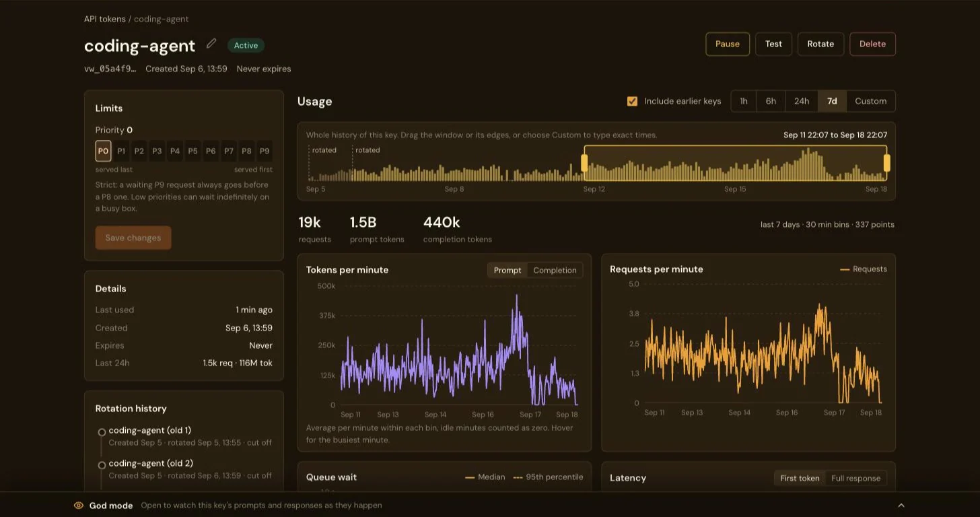This screenshot has width=980, height=517.
Task: Switch usage range to 1h
Action: pos(744,101)
